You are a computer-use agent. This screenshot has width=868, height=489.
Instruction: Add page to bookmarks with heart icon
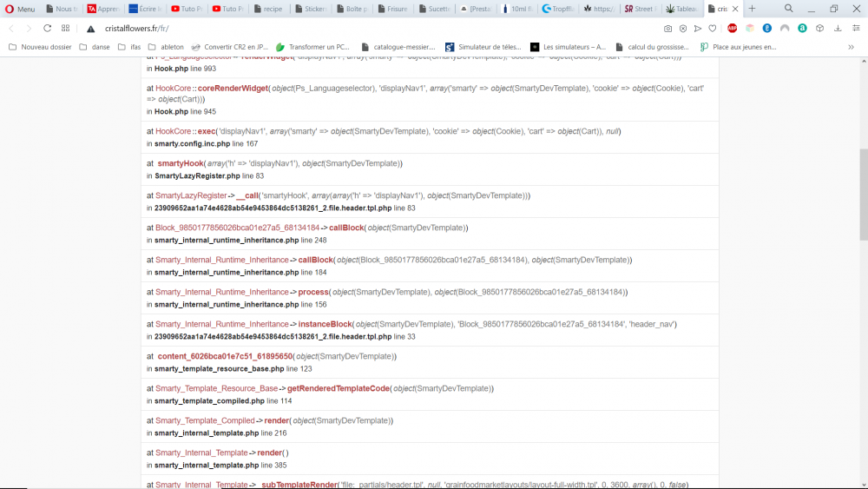point(713,29)
